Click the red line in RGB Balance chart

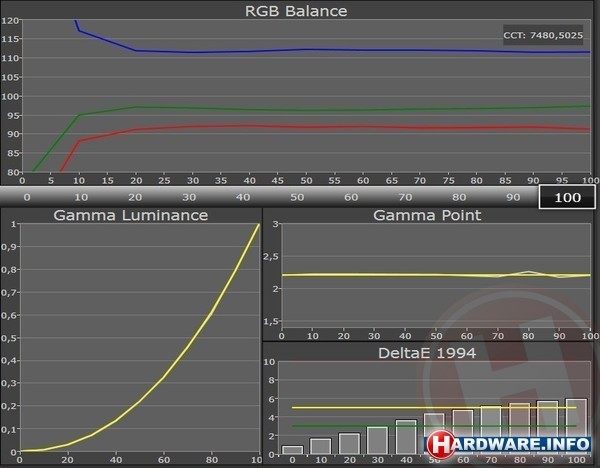[300, 127]
